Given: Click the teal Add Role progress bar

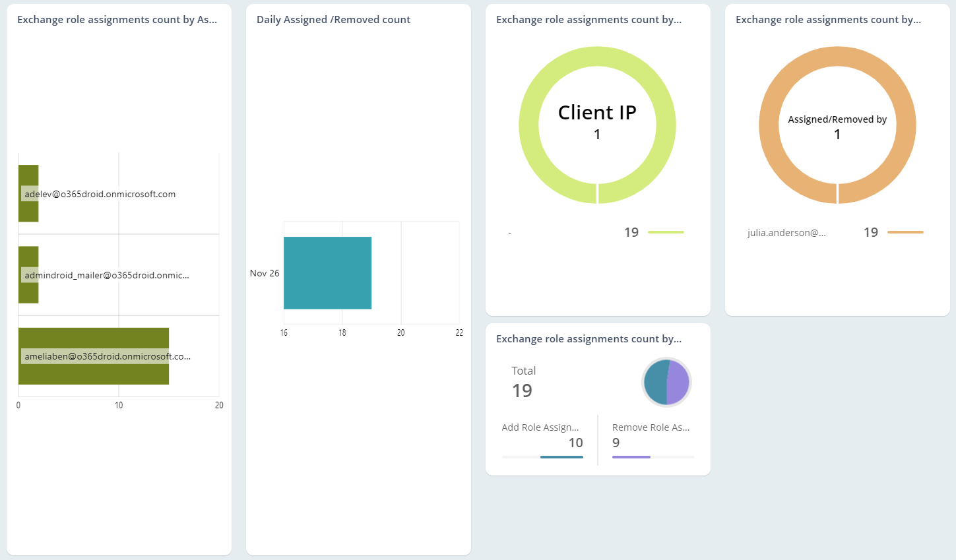Looking at the screenshot, I should [561, 456].
